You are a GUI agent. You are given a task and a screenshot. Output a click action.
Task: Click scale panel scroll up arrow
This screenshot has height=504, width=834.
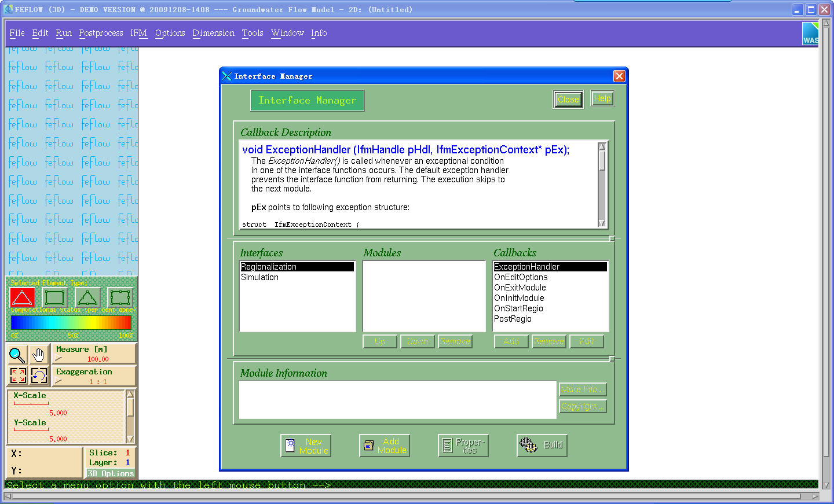pos(130,394)
